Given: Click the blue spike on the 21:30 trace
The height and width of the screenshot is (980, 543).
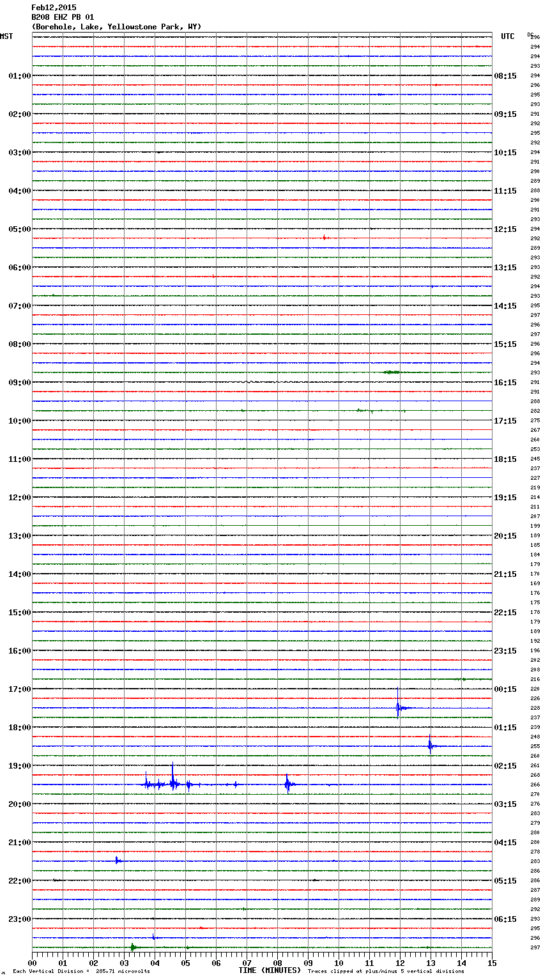Looking at the screenshot, I should (x=117, y=861).
